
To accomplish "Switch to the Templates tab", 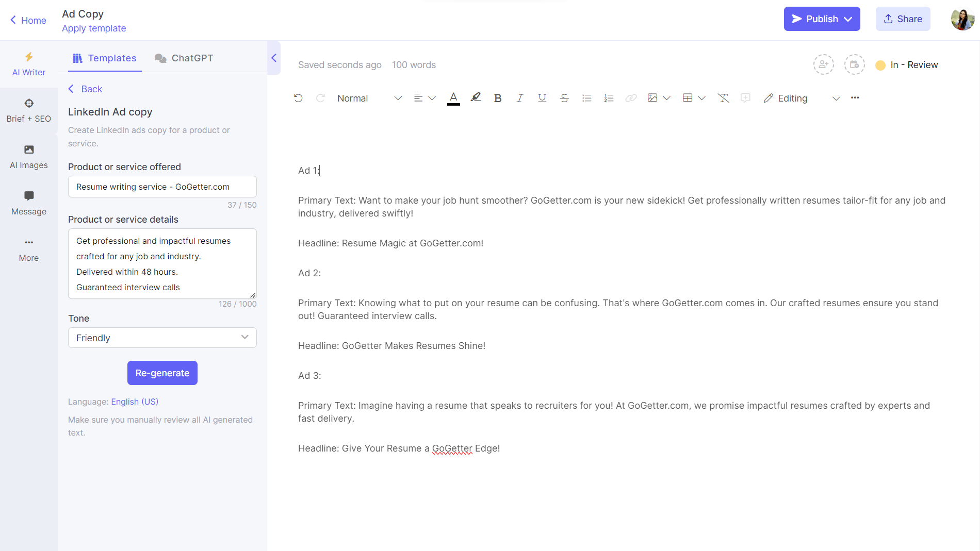I will coord(105,58).
